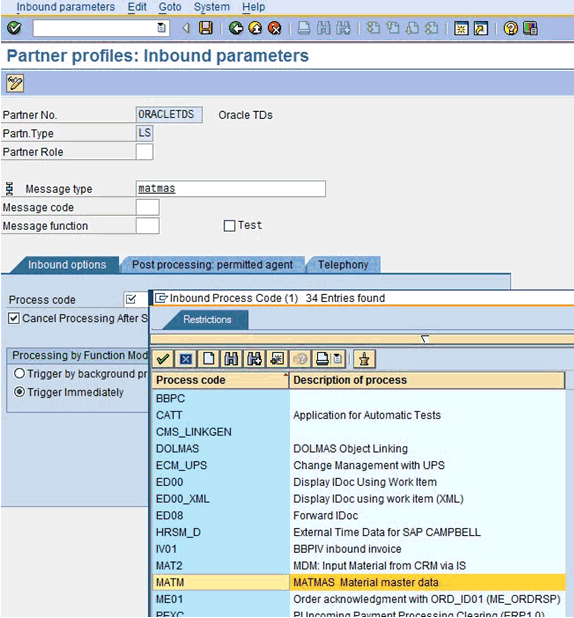Image resolution: width=574 pixels, height=618 pixels.
Task: Uncheck Cancel Processing After Syntax error checkbox
Action: (x=14, y=318)
